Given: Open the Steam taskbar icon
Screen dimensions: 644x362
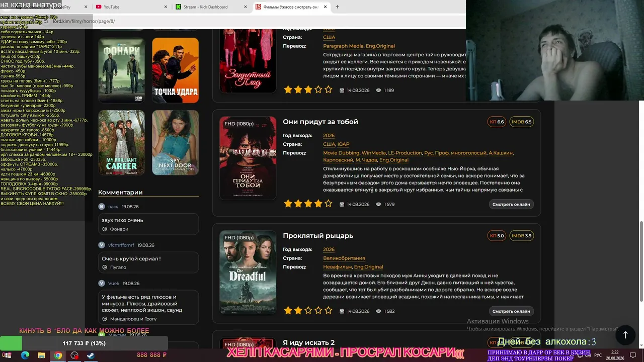Looking at the screenshot, I should (x=91, y=355).
